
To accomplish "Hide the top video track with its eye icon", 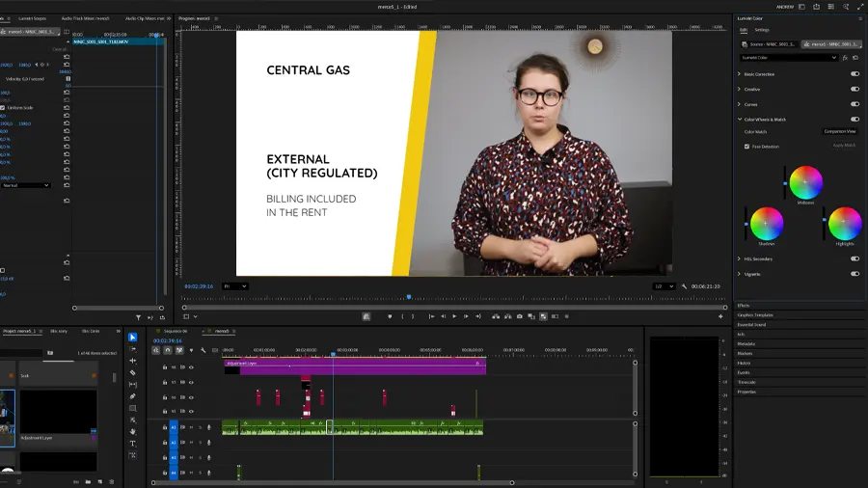I will tap(192, 366).
